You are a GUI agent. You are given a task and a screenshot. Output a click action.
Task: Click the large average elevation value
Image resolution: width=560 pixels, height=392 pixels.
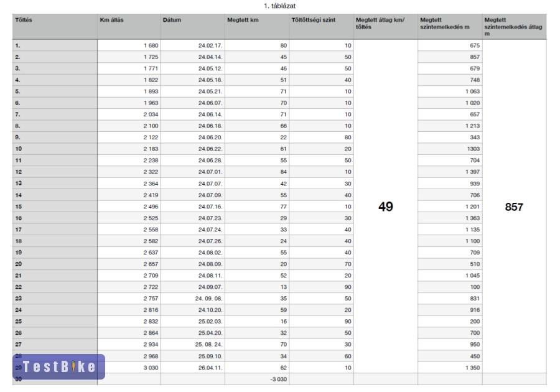tap(514, 207)
